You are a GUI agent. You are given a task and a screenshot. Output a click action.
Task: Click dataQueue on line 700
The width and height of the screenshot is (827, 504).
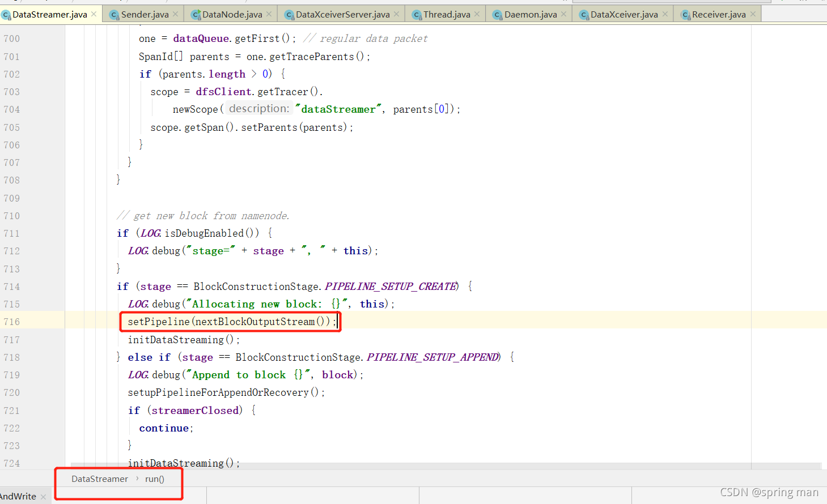click(201, 39)
